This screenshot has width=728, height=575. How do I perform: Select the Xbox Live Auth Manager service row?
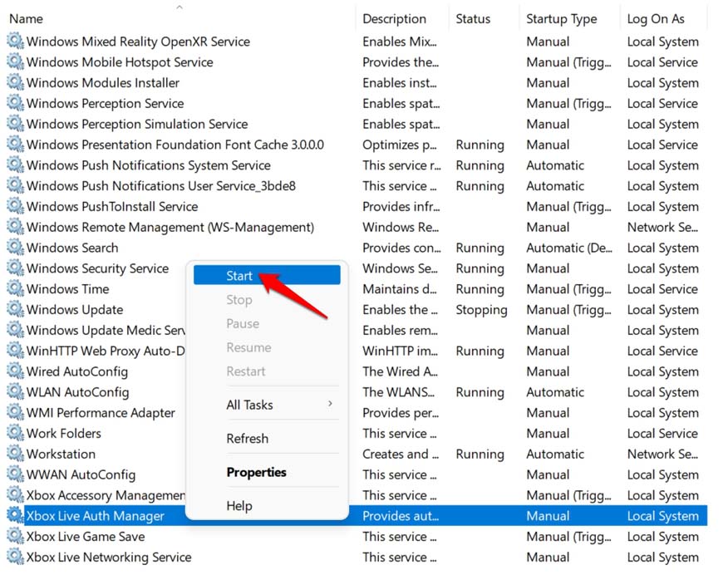tap(357, 516)
